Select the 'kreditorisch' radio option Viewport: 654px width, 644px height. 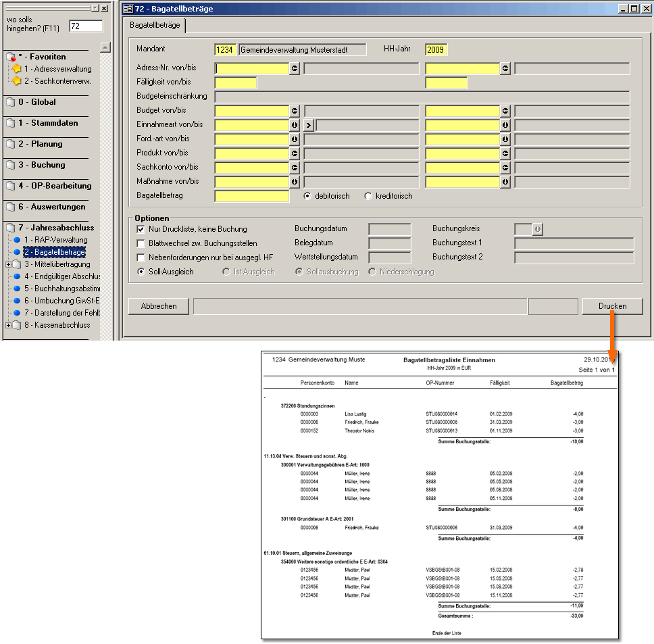pyautogui.click(x=368, y=196)
